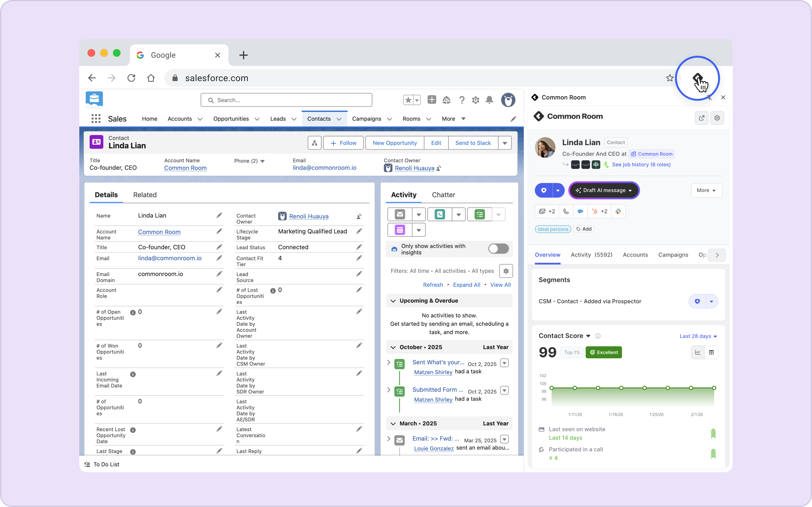Image resolution: width=812 pixels, height=507 pixels.
Task: Switch to the Related tab
Action: [x=145, y=195]
